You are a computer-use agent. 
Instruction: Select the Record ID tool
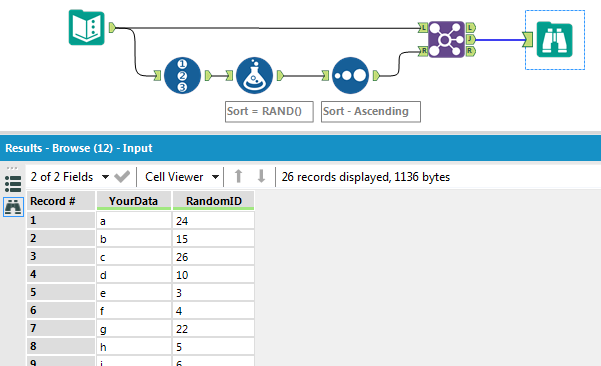coord(182,75)
